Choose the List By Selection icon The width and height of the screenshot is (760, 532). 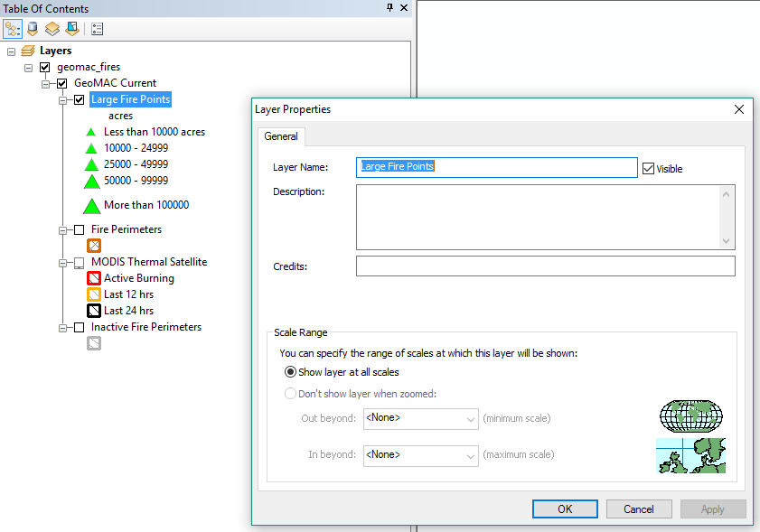click(71, 28)
